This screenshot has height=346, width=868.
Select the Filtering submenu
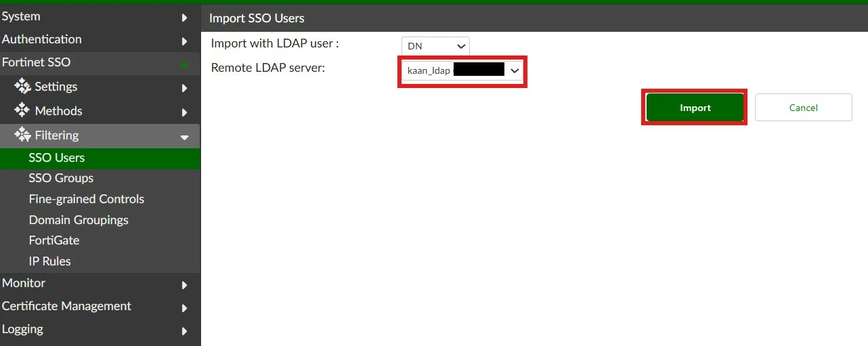[x=100, y=135]
